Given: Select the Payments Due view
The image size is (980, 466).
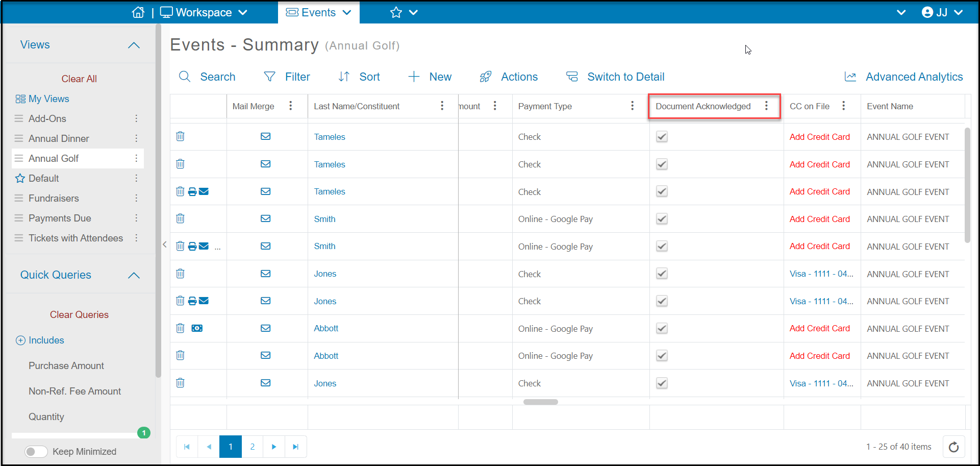Looking at the screenshot, I should [60, 218].
